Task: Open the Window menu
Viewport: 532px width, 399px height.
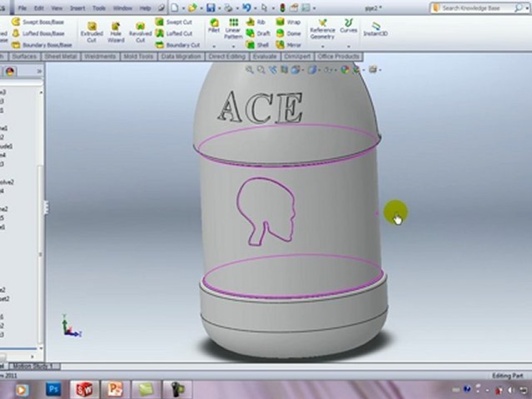Action: point(122,8)
